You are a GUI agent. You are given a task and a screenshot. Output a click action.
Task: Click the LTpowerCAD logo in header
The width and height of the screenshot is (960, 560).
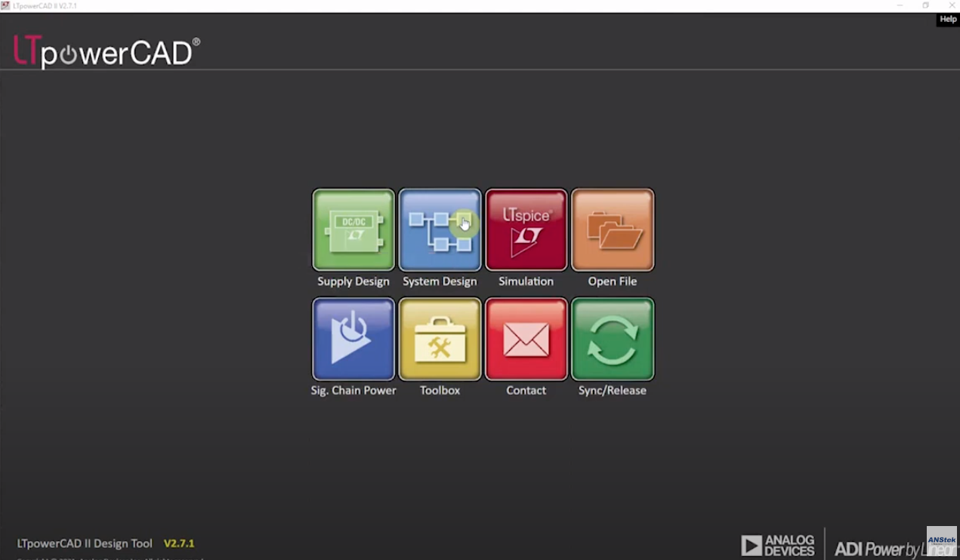tap(106, 52)
